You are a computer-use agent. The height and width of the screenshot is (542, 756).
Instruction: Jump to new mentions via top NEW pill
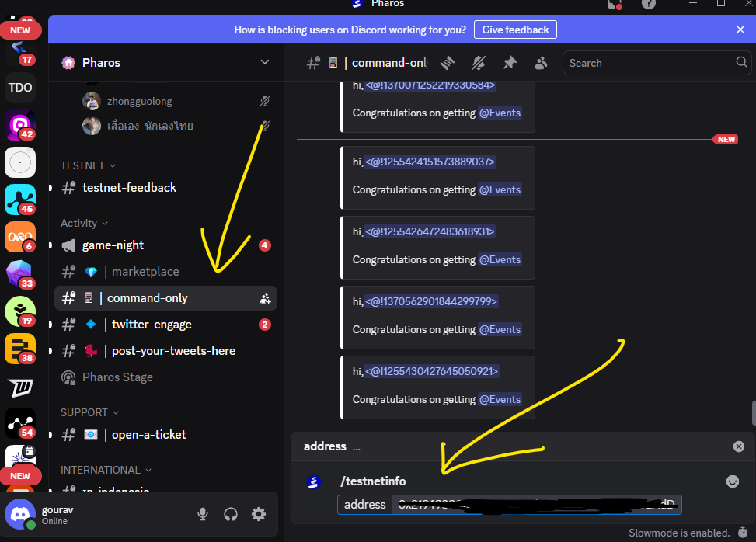pos(20,30)
